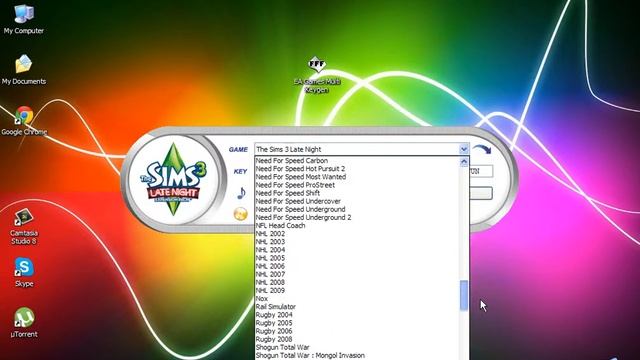The height and width of the screenshot is (360, 640).
Task: Launch Google Chrome from the desktop
Action: point(24,121)
